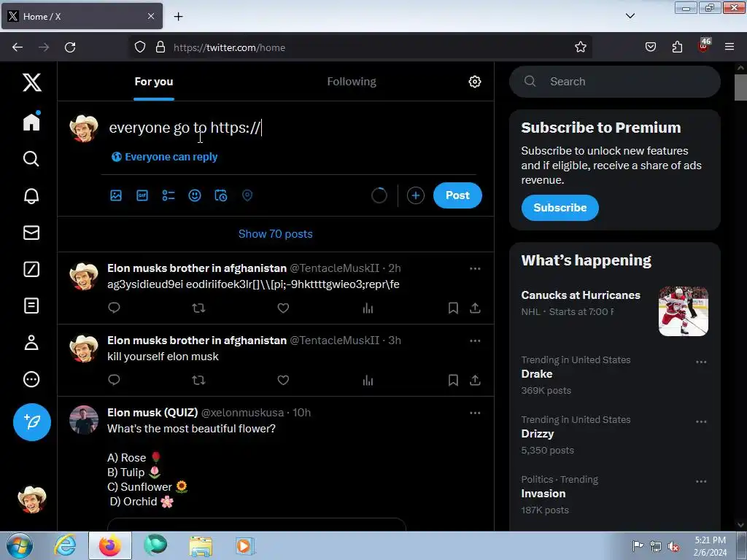Repost the 'kill yourself elon musk' post
The image size is (747, 560).
198,380
